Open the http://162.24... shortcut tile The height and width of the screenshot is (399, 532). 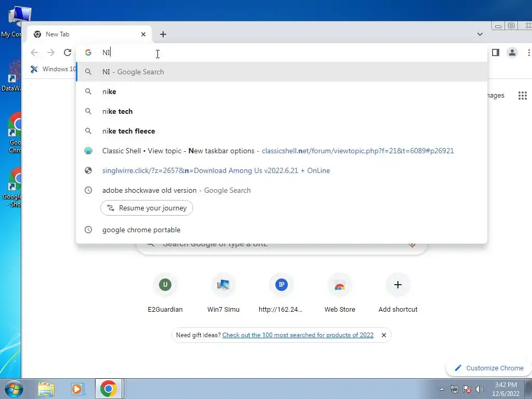281,294
